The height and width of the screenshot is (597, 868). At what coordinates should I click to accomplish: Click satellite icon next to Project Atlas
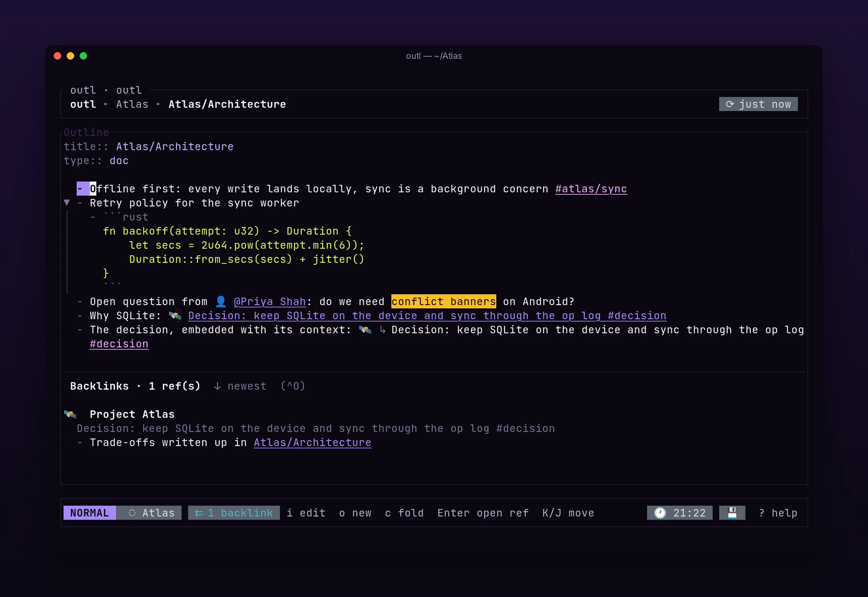pyautogui.click(x=70, y=414)
